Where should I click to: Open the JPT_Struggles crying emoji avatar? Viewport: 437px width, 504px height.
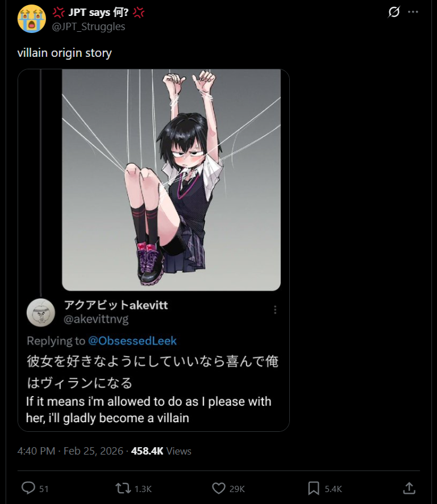coord(31,19)
